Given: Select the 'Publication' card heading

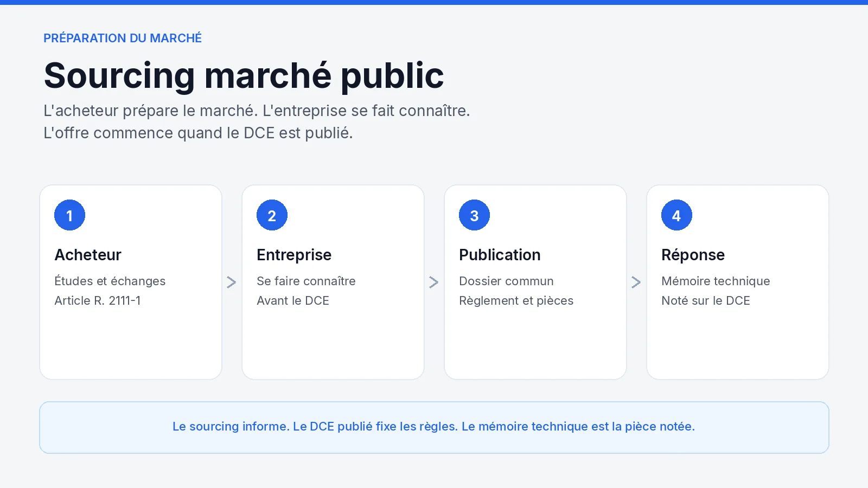Looking at the screenshot, I should coord(500,255).
